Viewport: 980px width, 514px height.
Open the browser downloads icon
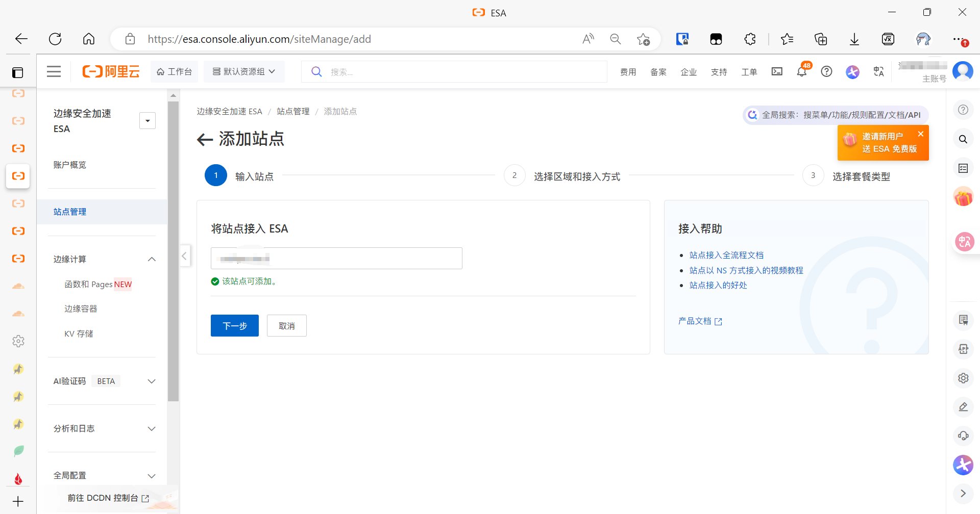tap(854, 39)
